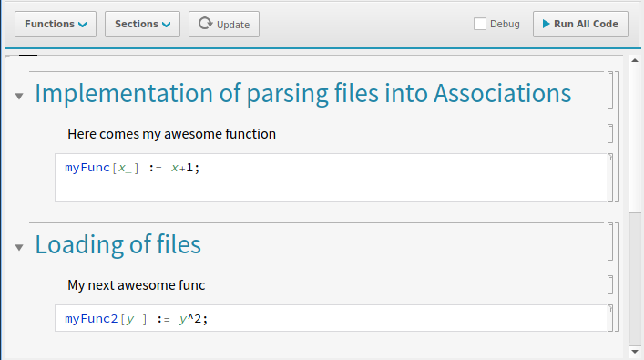Click the text Here comes my awesome function
Screen dimensions: 644x360
pyautogui.click(x=171, y=134)
